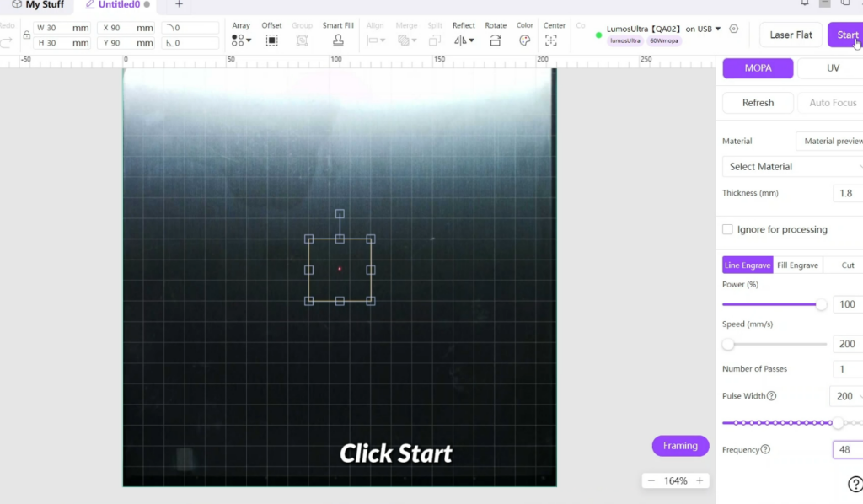Screen dimensions: 863x504
Task: Switch to UV laser mode
Action: (x=830, y=68)
